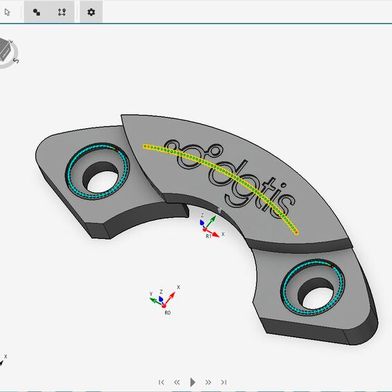Open the gear settings button

pyautogui.click(x=91, y=12)
